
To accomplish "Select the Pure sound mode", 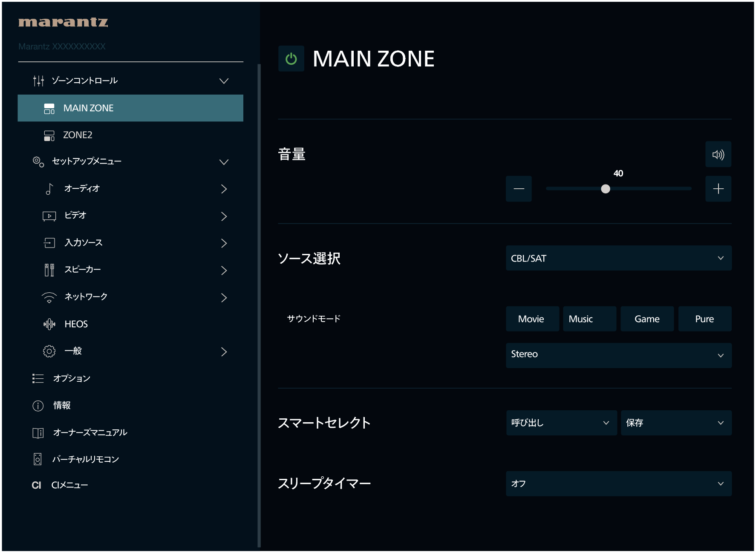I will (704, 319).
